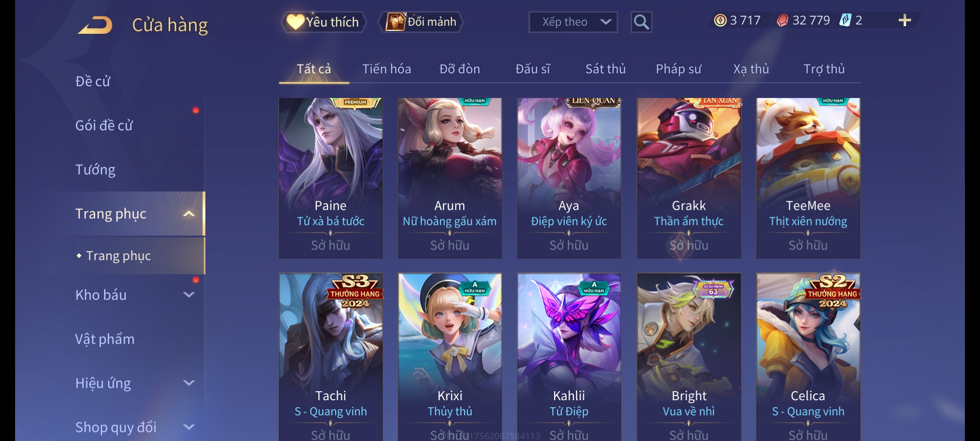980x441 pixels.
Task: Open search with the magnifier icon
Action: click(641, 22)
